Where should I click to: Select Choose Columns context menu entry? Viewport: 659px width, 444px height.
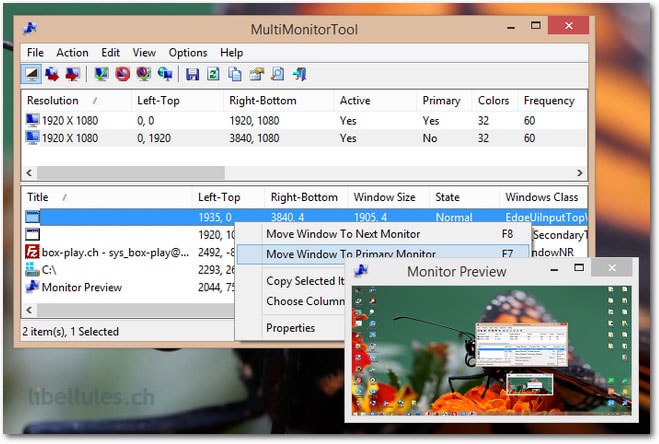305,301
